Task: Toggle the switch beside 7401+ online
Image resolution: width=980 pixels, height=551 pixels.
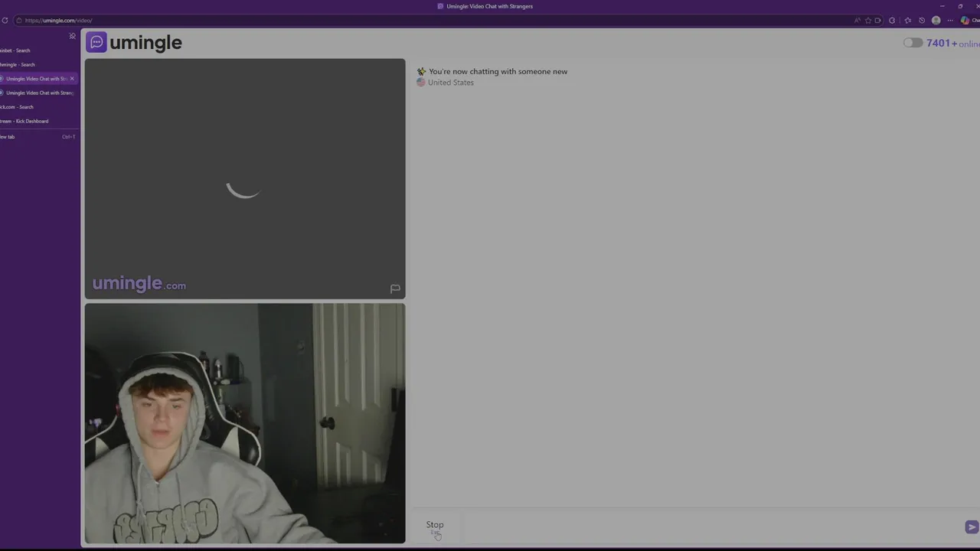Action: coord(913,43)
